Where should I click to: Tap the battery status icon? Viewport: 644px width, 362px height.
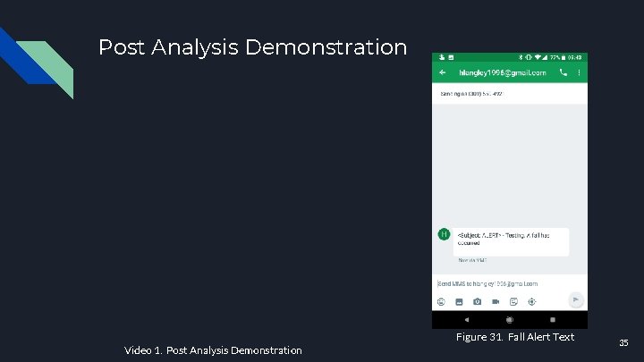[x=563, y=57]
